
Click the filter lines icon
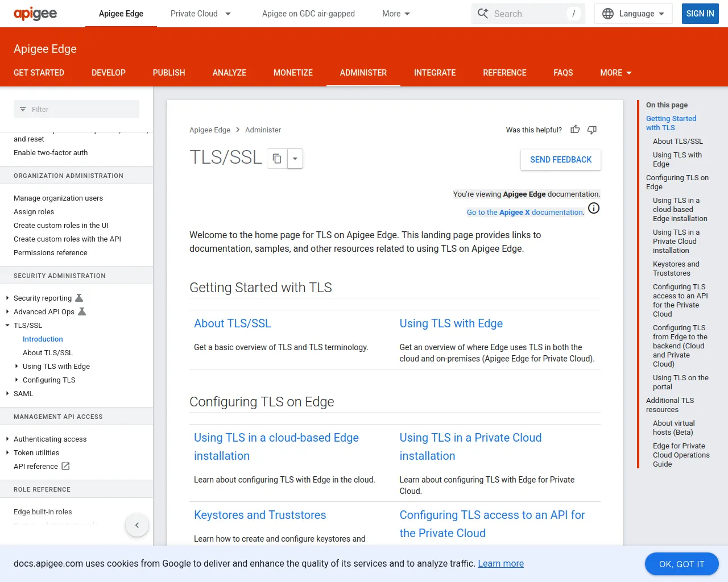click(23, 109)
